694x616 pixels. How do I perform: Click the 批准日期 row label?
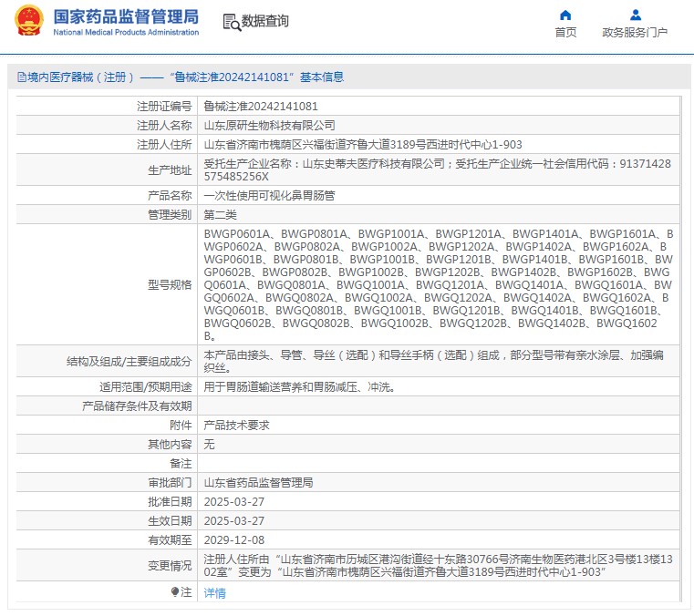pyautogui.click(x=170, y=501)
